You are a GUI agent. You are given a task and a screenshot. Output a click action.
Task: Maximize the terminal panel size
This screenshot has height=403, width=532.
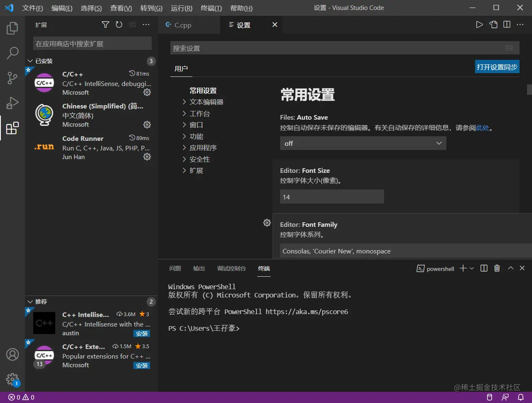tap(511, 268)
